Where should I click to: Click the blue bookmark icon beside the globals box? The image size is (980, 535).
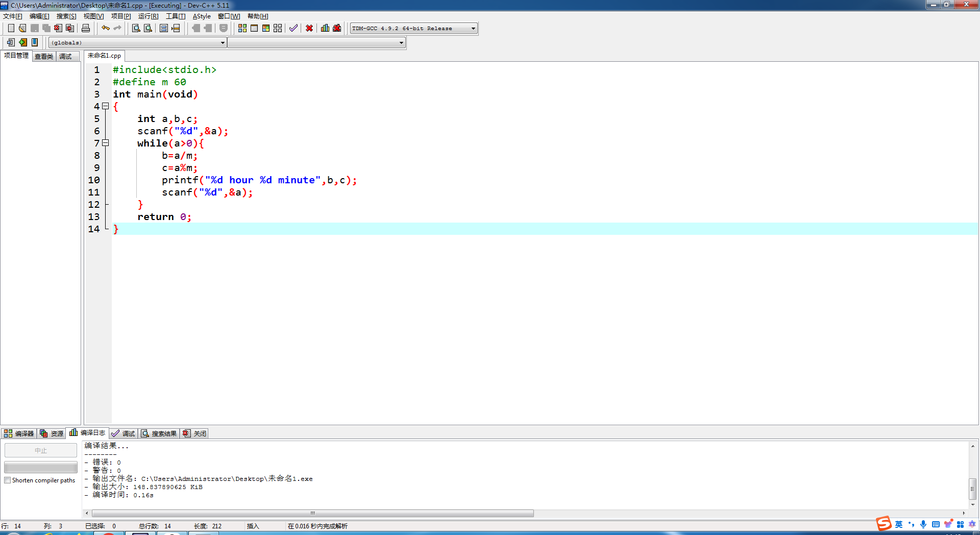click(35, 42)
